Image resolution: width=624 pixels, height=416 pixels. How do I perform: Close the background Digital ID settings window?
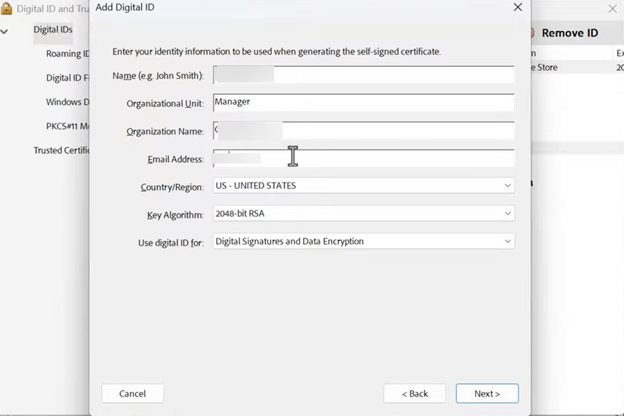coord(612,8)
